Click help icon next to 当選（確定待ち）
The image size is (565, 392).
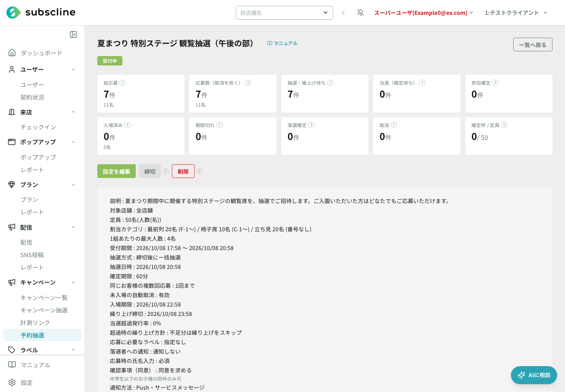click(422, 83)
